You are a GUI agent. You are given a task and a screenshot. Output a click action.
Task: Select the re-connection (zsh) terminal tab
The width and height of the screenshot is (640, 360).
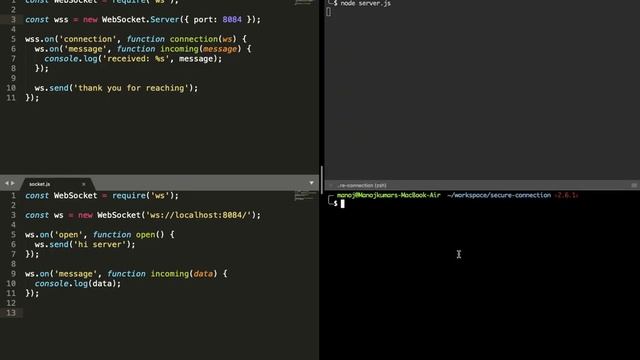pyautogui.click(x=362, y=185)
